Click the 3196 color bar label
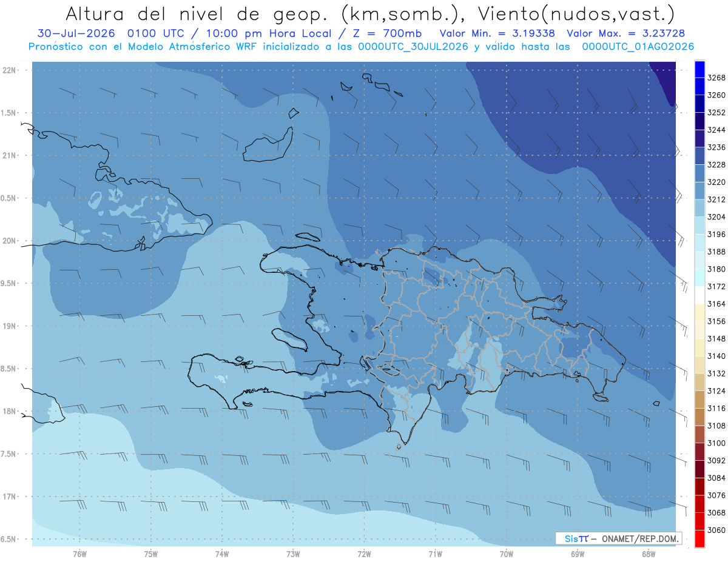Screen dimensions: 728x562 tap(716, 235)
